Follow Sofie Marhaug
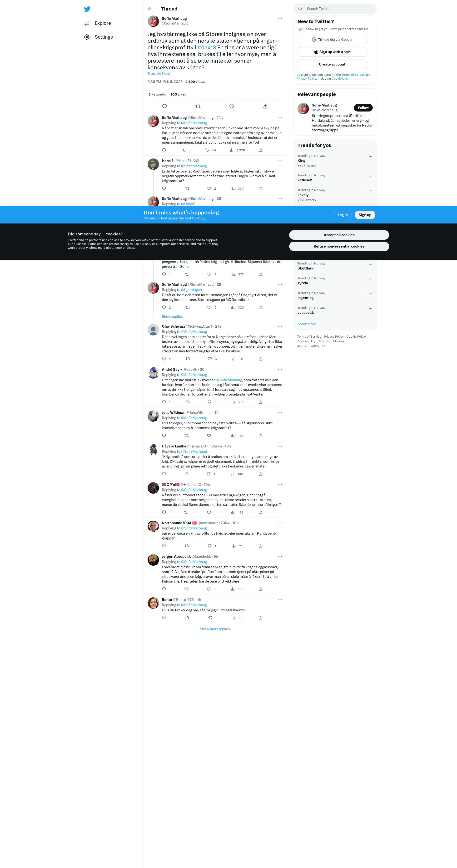This screenshot has width=457, height=868. 363,108
